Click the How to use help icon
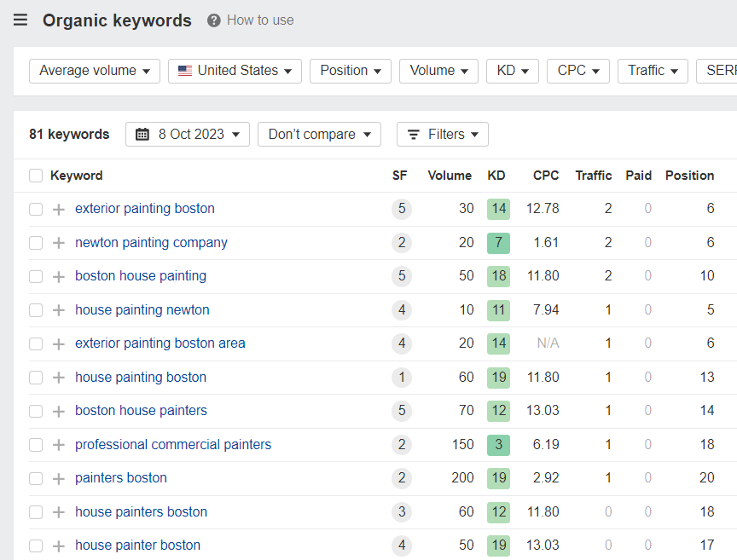 point(214,20)
